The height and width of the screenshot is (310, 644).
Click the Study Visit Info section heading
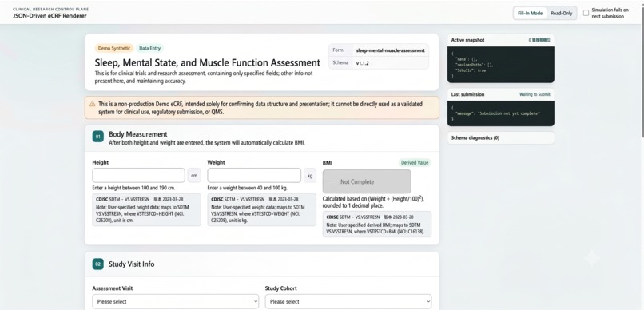131,264
